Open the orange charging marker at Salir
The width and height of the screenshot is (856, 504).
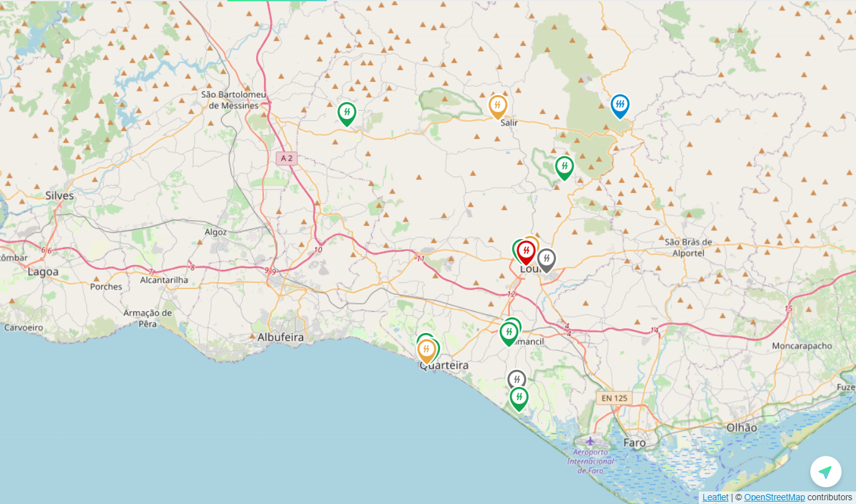pyautogui.click(x=498, y=106)
